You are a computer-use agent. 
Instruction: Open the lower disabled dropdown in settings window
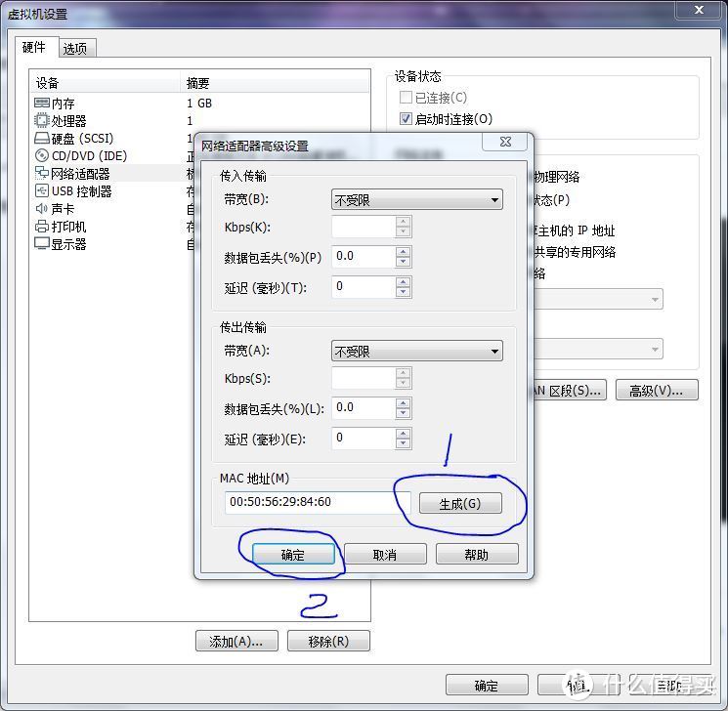click(598, 349)
